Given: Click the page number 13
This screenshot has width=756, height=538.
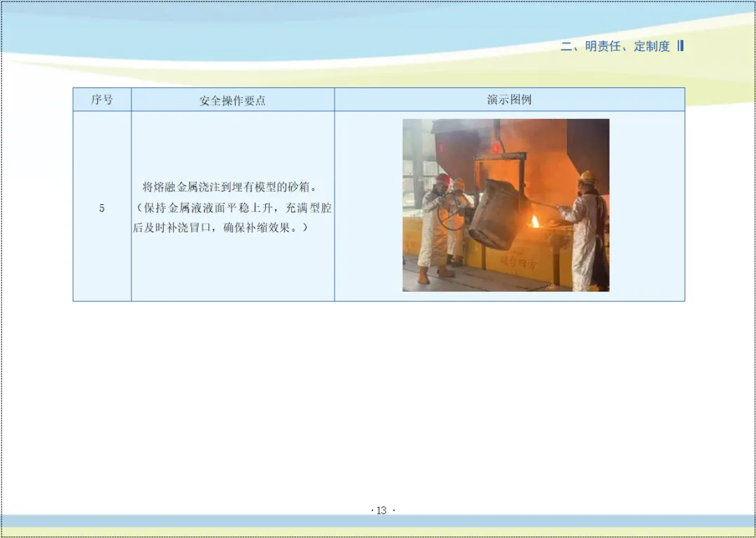Looking at the screenshot, I should tap(382, 511).
